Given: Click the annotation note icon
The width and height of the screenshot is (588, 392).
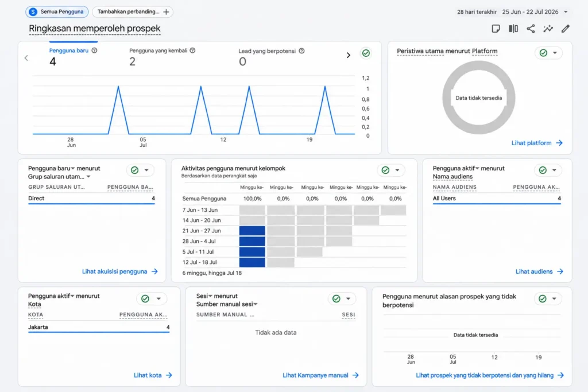Looking at the screenshot, I should click(x=496, y=29).
